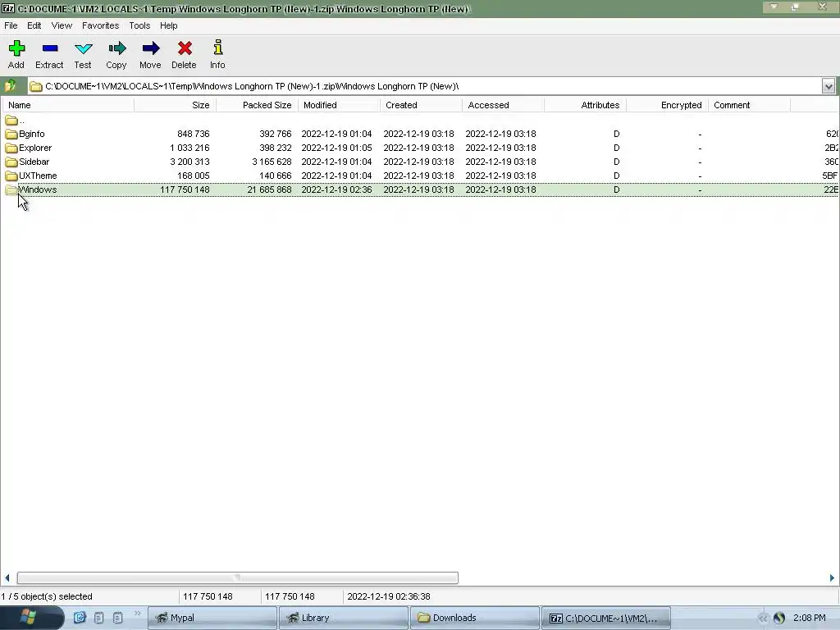Open the address path dropdown arrow
840x630 pixels.
[x=829, y=86]
